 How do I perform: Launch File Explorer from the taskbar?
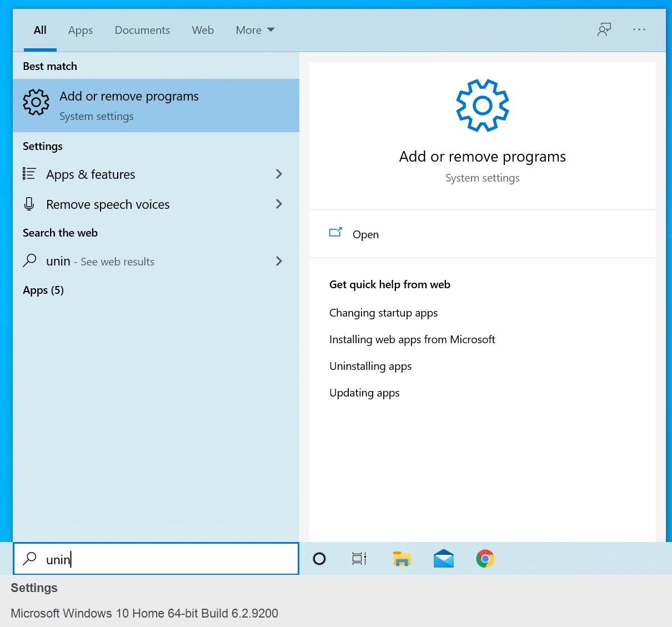(402, 559)
